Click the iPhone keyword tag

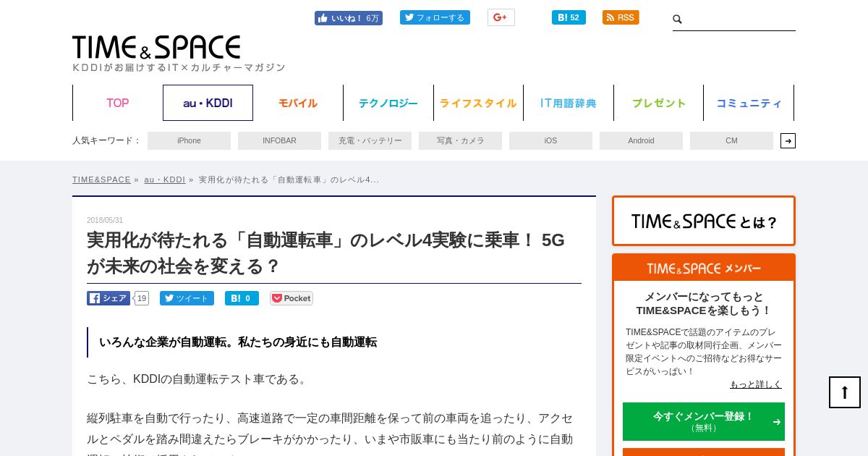(189, 140)
